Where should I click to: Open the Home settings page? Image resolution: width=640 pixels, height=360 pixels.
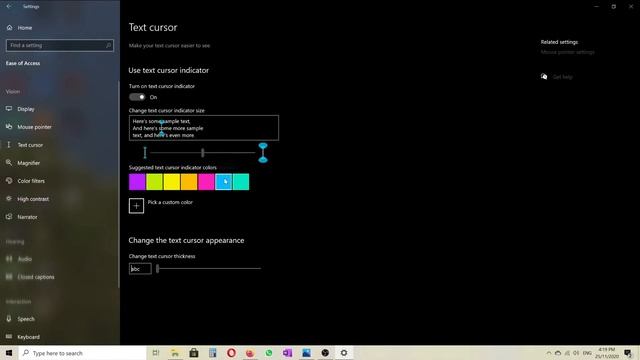19,28
